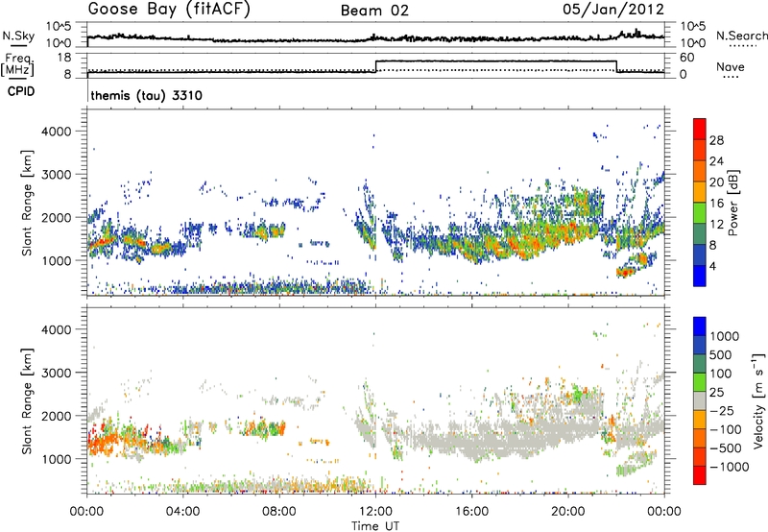The width and height of the screenshot is (768, 532).
Task: Click the "4" label on Power scale
Action: tap(713, 266)
